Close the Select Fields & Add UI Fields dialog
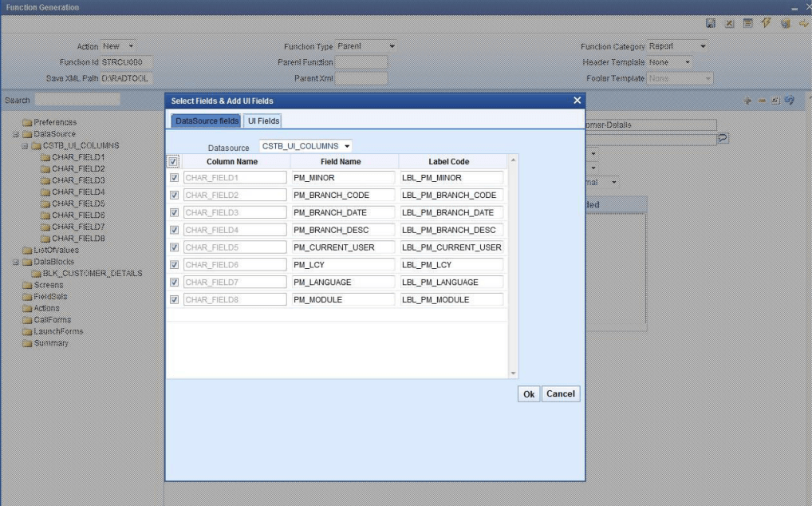The width and height of the screenshot is (812, 506). point(577,100)
